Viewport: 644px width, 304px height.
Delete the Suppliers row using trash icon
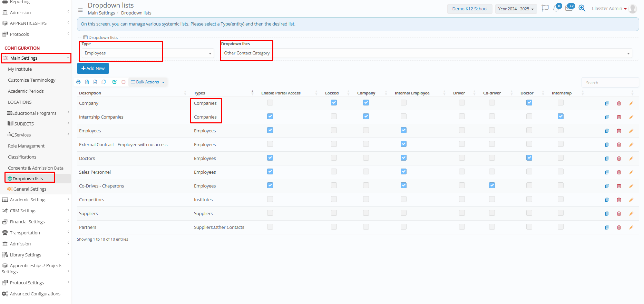click(619, 214)
